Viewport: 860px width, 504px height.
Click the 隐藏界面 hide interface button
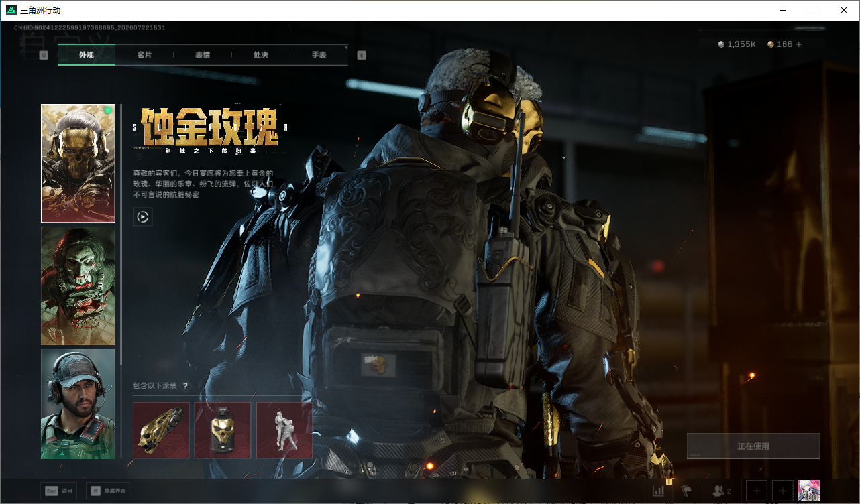[x=108, y=491]
